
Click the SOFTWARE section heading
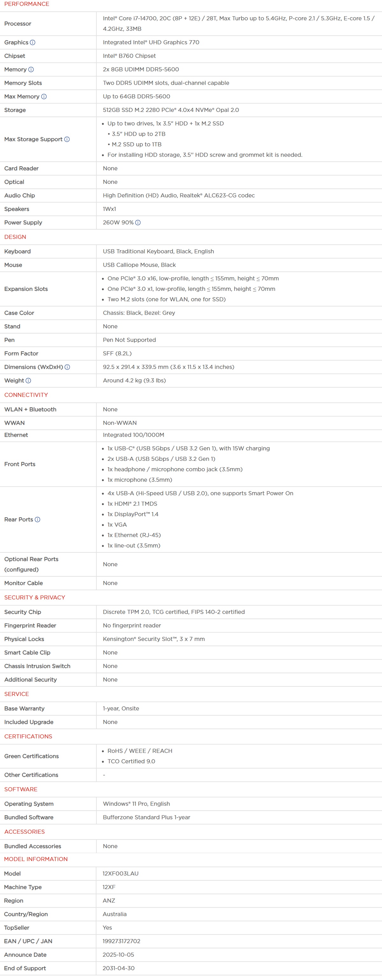pos(21,789)
